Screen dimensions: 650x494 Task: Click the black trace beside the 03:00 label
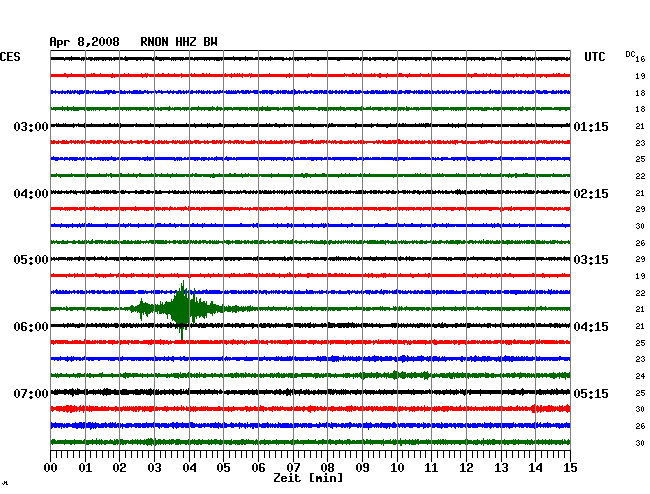point(310,126)
